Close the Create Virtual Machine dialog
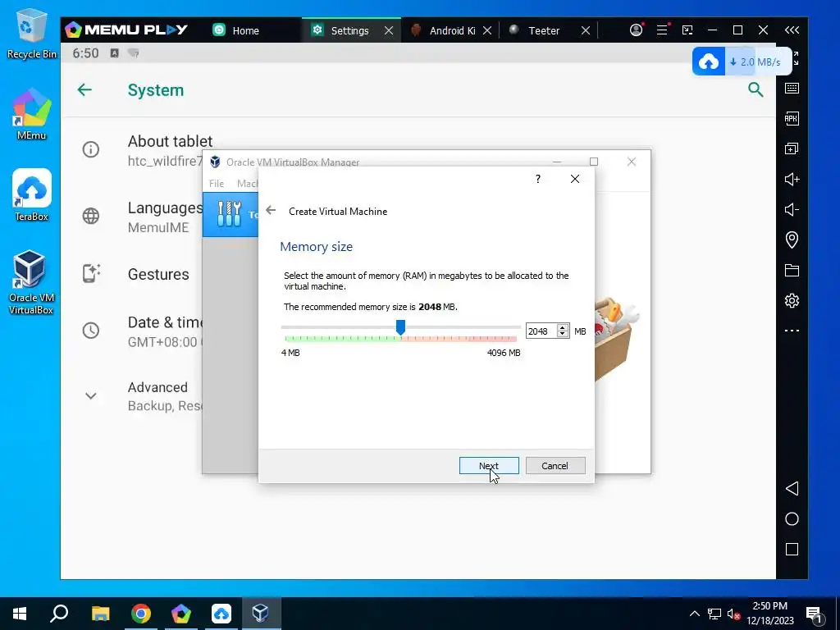 575,178
